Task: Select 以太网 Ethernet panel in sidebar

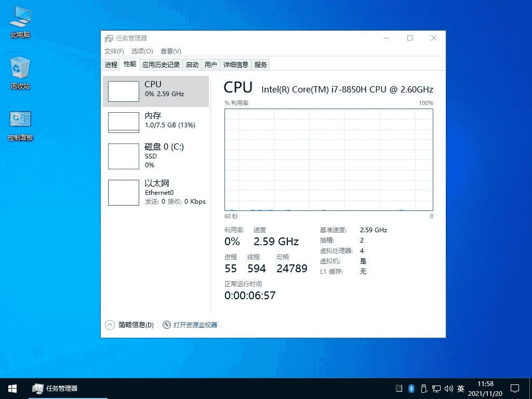Action: click(156, 192)
